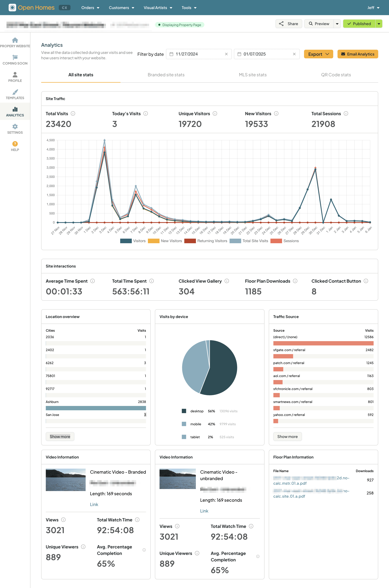The height and width of the screenshot is (588, 389).
Task: Open the Orders menu
Action: [90, 8]
